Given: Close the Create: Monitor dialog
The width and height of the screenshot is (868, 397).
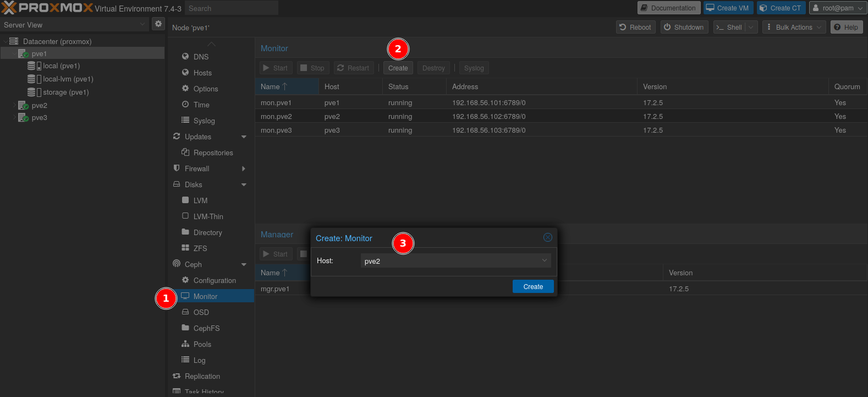Looking at the screenshot, I should (x=548, y=237).
